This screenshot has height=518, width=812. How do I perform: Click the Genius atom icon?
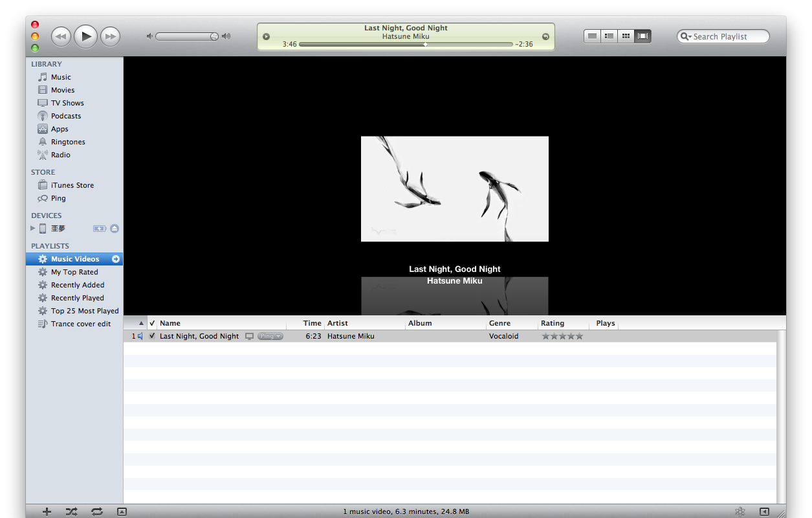click(741, 512)
